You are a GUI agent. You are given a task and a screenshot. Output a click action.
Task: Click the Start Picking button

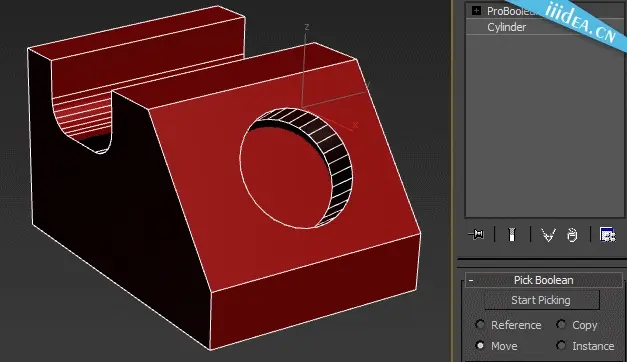pos(541,300)
